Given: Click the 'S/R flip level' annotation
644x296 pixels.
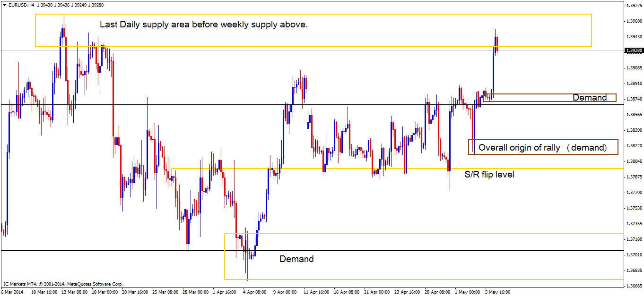Looking at the screenshot, I should (x=489, y=175).
